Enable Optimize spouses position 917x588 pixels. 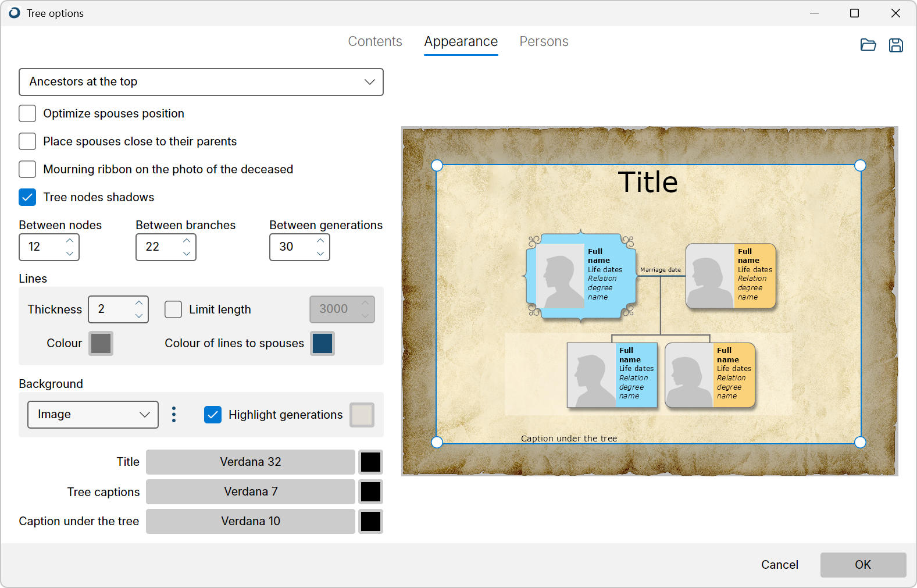click(27, 113)
